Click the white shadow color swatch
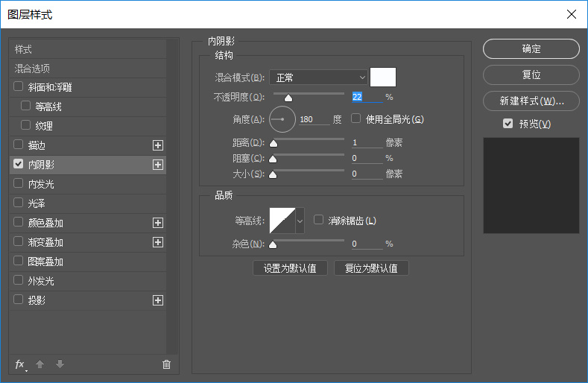This screenshot has height=383, width=588. click(383, 77)
